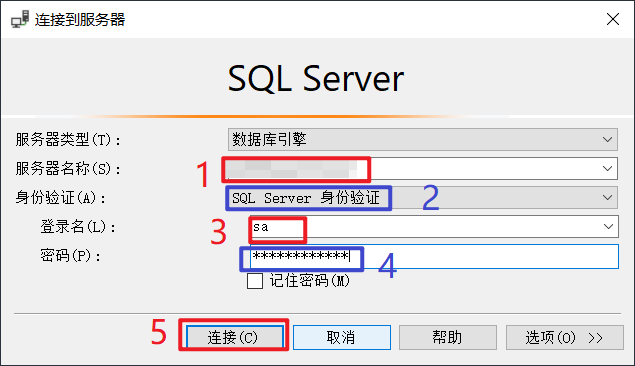Focus the 密码 password field
The height and width of the screenshot is (366, 635).
click(434, 256)
